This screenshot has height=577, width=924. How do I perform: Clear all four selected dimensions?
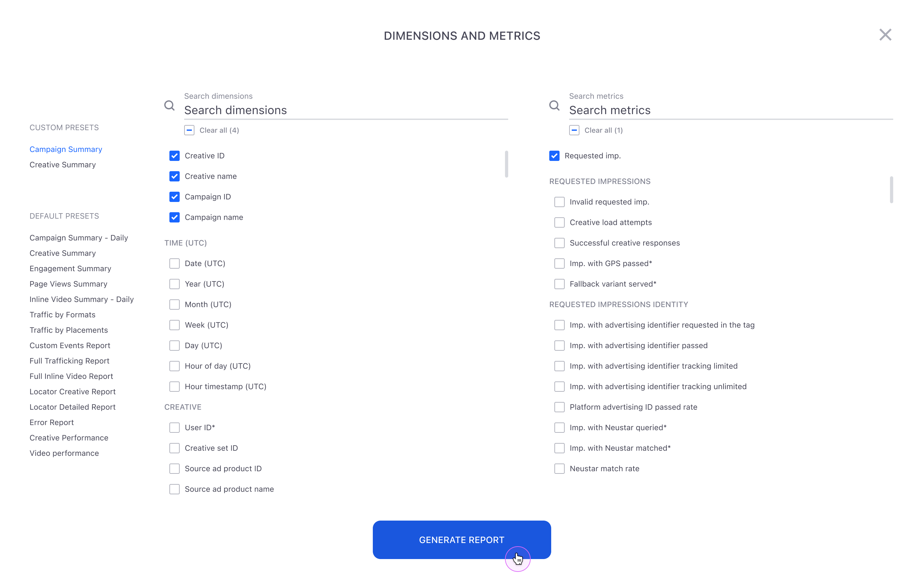coord(189,130)
